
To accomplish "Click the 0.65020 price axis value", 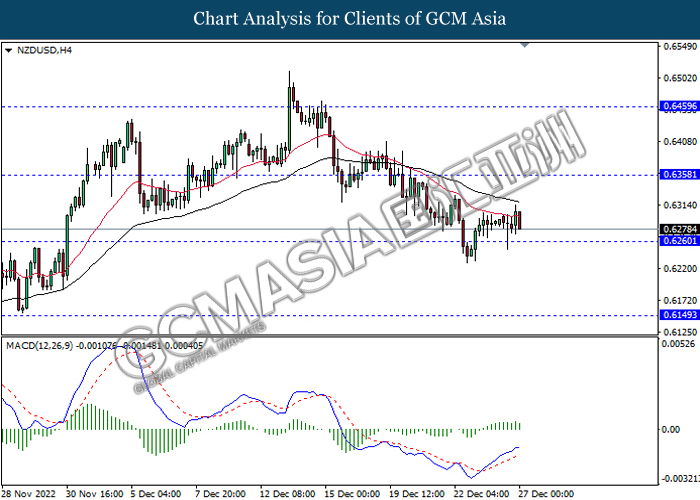I will click(680, 78).
